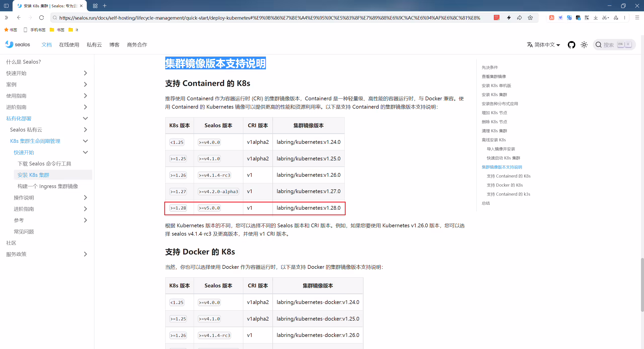Expand the 案例 sidebar chevron
Screen dimensions: 644x349
85,84
